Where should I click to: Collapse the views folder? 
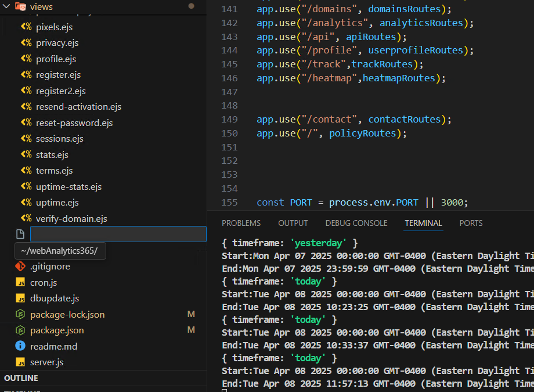[x=6, y=6]
